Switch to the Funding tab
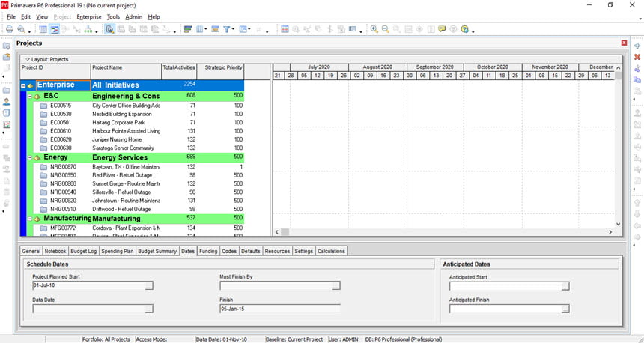Viewport: 644px width, 343px height. coord(208,251)
